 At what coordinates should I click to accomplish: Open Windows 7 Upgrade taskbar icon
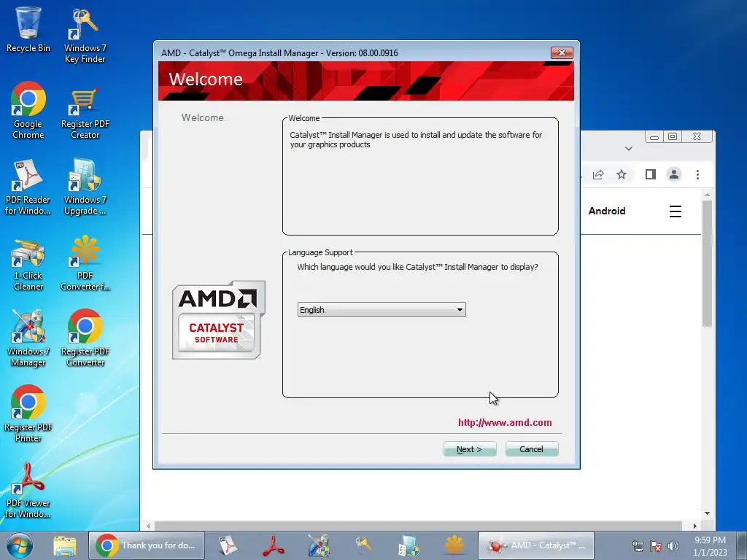click(x=409, y=545)
